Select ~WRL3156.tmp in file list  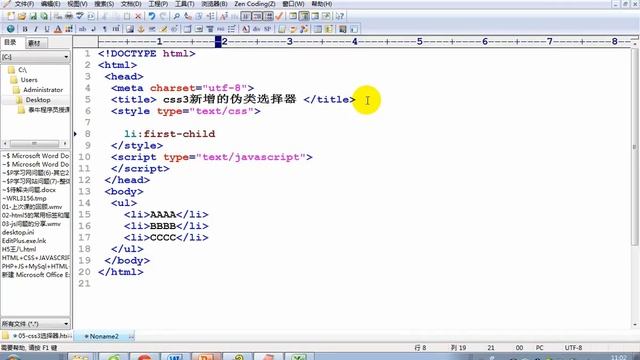click(24, 198)
